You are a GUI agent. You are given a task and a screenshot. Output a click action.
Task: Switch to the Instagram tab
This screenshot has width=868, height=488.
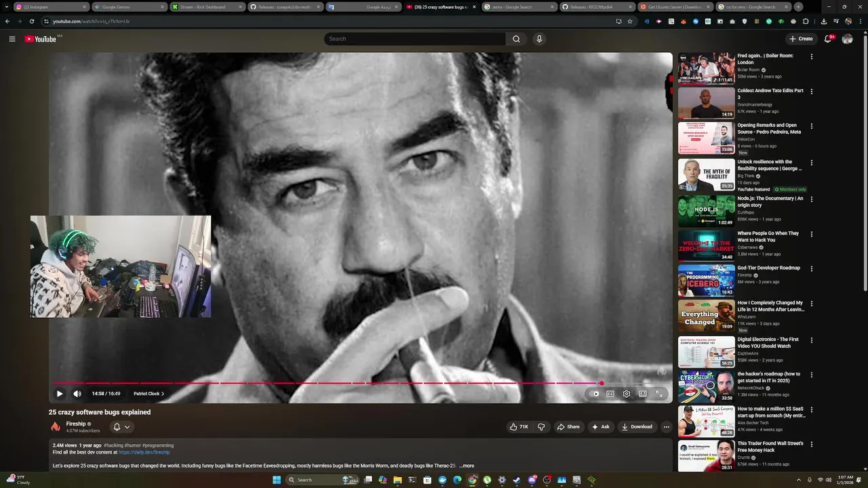point(50,7)
